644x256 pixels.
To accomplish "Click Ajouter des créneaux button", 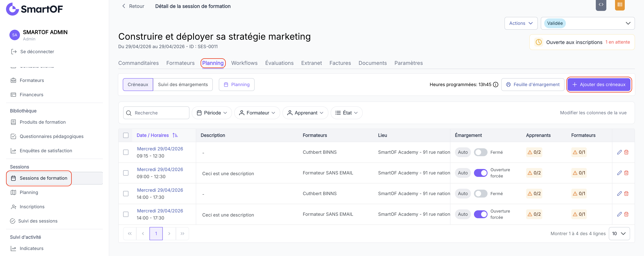I will 599,85.
